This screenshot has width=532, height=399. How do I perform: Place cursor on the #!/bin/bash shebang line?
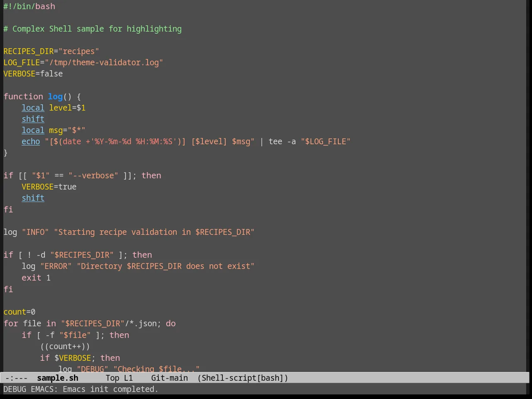coord(29,6)
